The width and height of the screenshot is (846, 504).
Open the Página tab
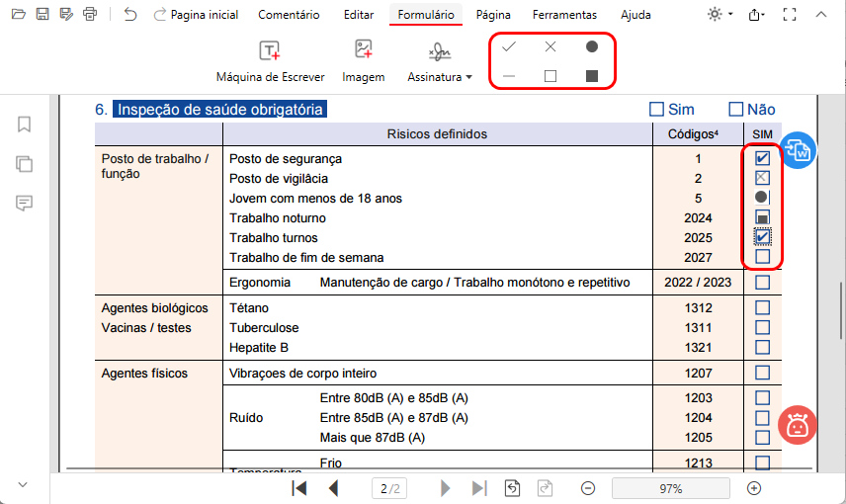click(x=493, y=15)
